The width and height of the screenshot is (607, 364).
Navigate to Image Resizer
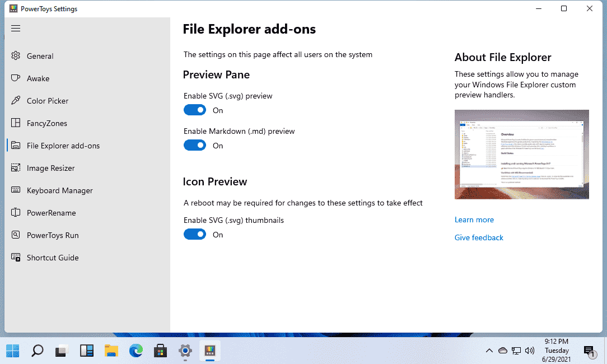click(88, 168)
